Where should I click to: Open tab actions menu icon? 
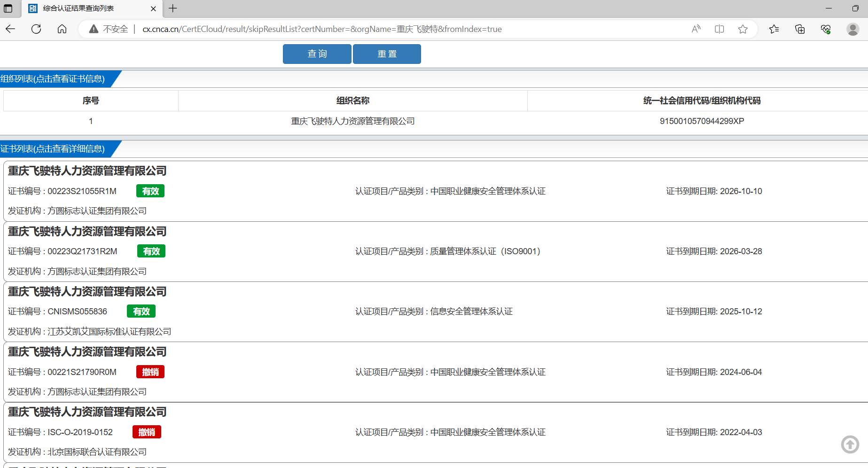[x=8, y=8]
